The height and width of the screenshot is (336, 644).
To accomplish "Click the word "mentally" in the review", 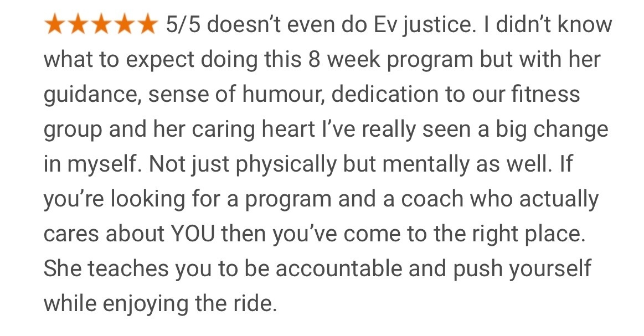I will (x=426, y=165).
